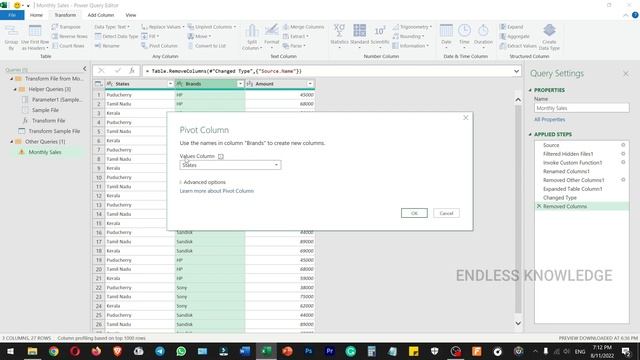Click the Merge Columns icon
Screen dimensions: 640x360
point(286,27)
